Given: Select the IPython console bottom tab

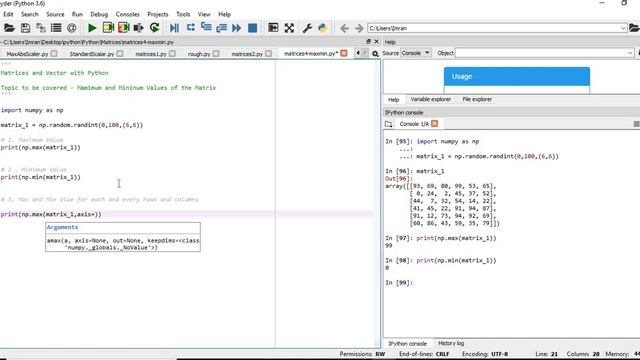Looking at the screenshot, I should click(x=407, y=344).
